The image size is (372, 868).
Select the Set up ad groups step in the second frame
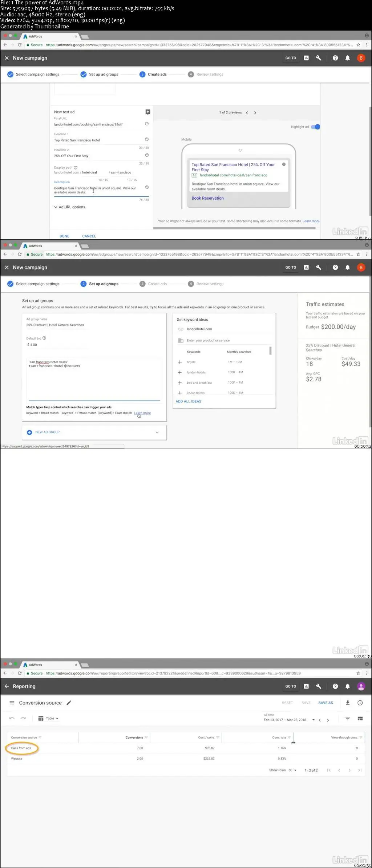(x=100, y=284)
